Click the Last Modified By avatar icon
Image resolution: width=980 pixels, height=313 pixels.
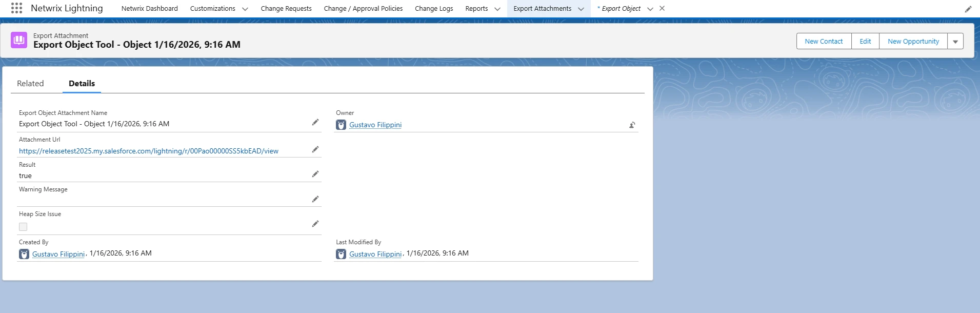(x=341, y=254)
